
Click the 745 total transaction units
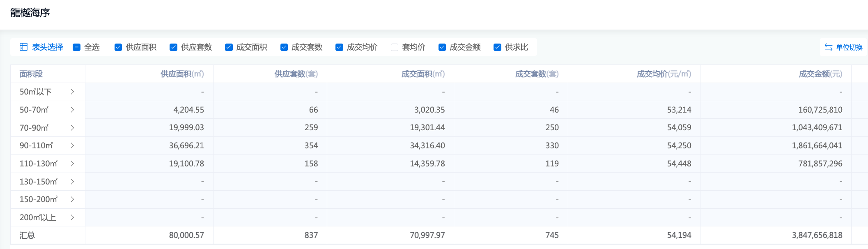click(552, 235)
